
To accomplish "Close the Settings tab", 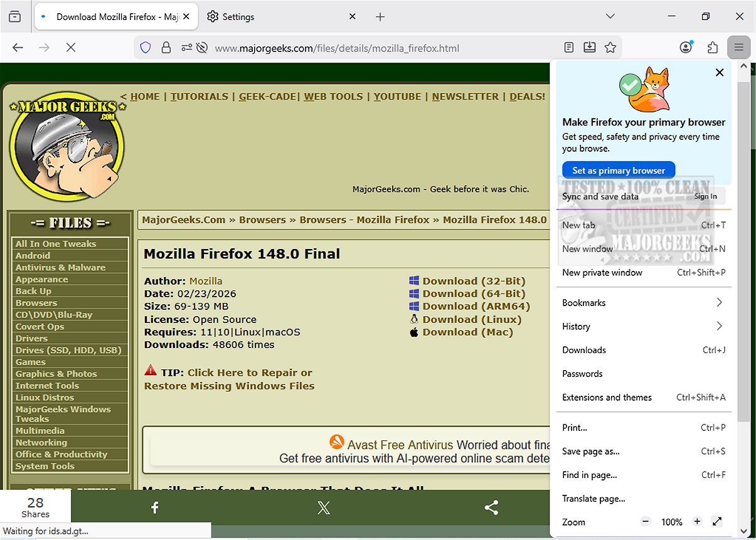I will (353, 17).
